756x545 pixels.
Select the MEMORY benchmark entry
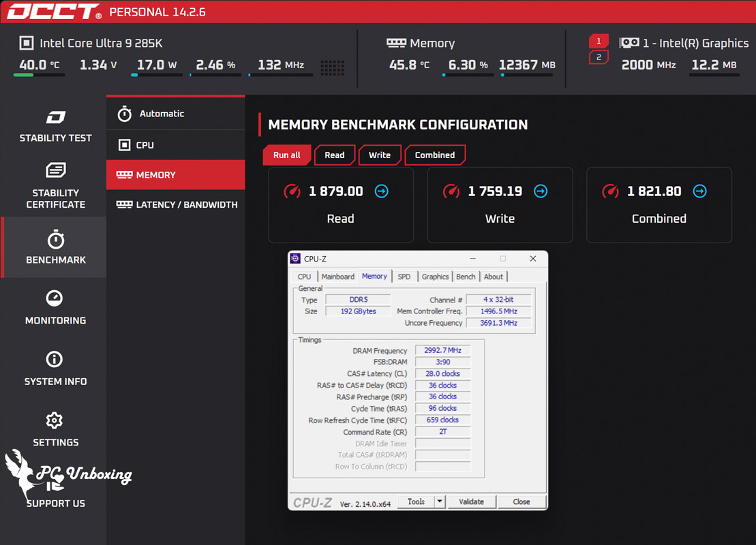[175, 174]
